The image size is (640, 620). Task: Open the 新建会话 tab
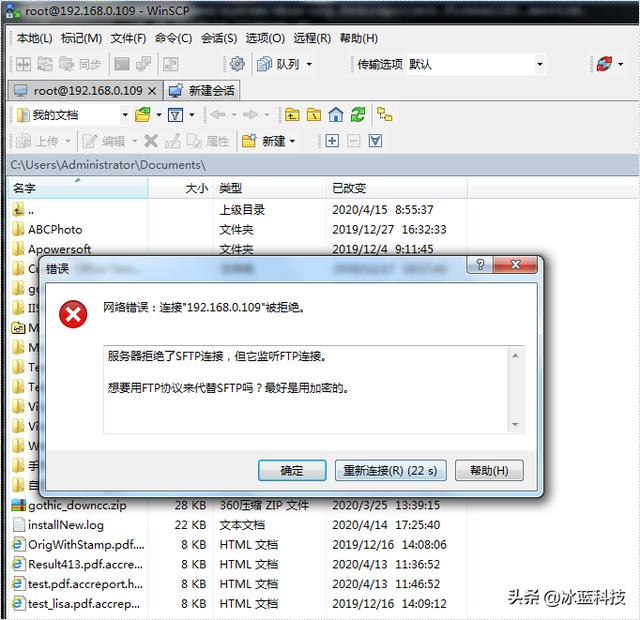[202, 91]
